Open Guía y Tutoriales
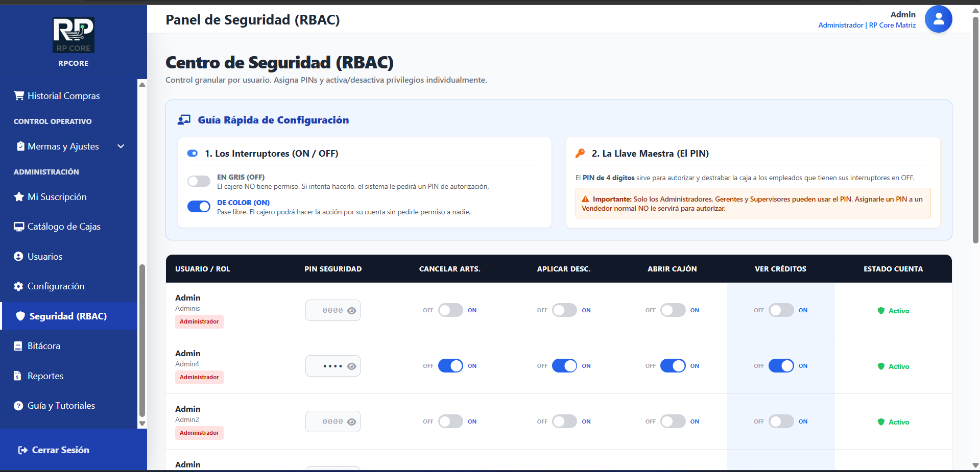980x472 pixels. pos(69,406)
